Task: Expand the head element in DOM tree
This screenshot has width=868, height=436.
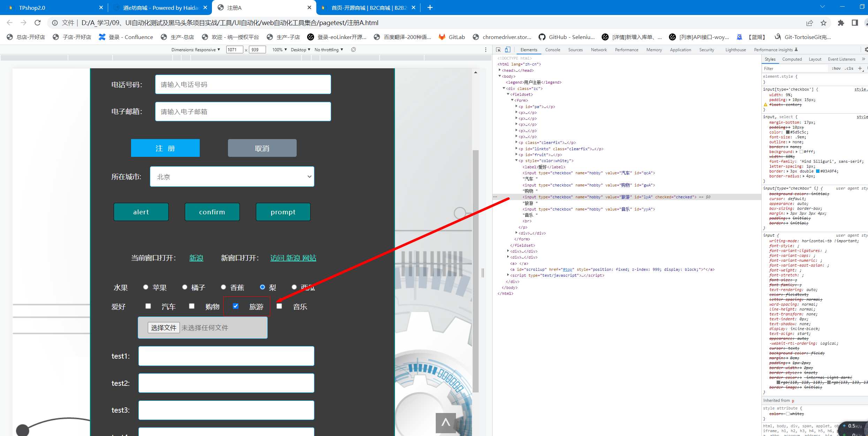Action: (500, 70)
